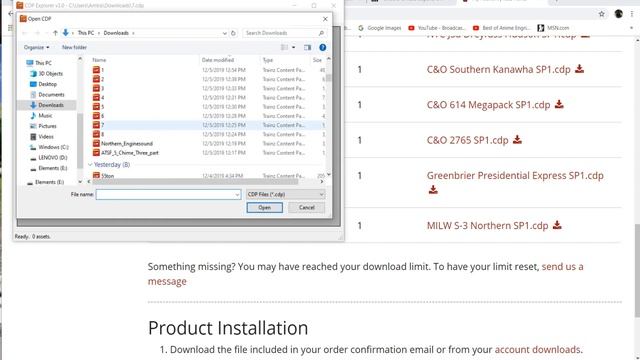Download Greenbrier Presidential Express icon
The width and height of the screenshot is (640, 360).
click(433, 189)
